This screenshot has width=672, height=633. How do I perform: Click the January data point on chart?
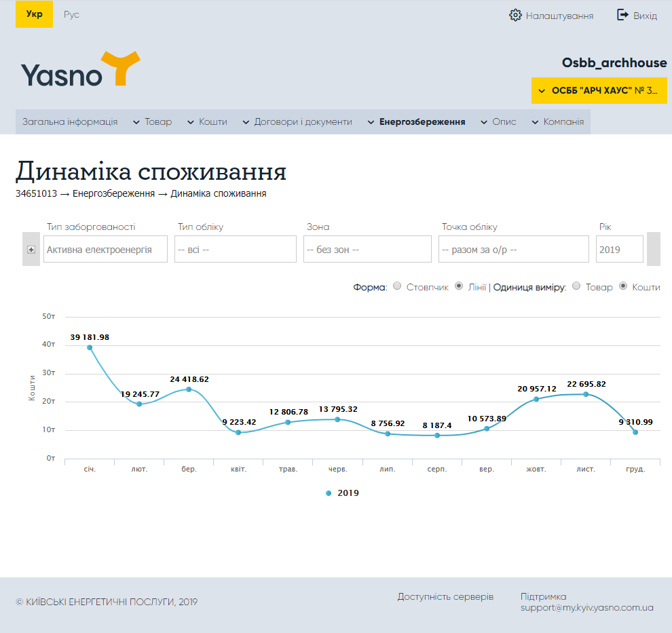pos(90,347)
